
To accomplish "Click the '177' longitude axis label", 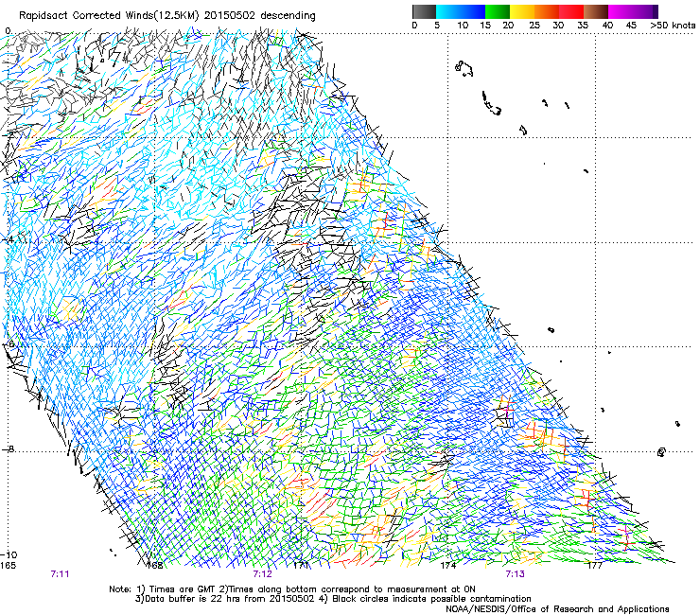I will point(595,566).
